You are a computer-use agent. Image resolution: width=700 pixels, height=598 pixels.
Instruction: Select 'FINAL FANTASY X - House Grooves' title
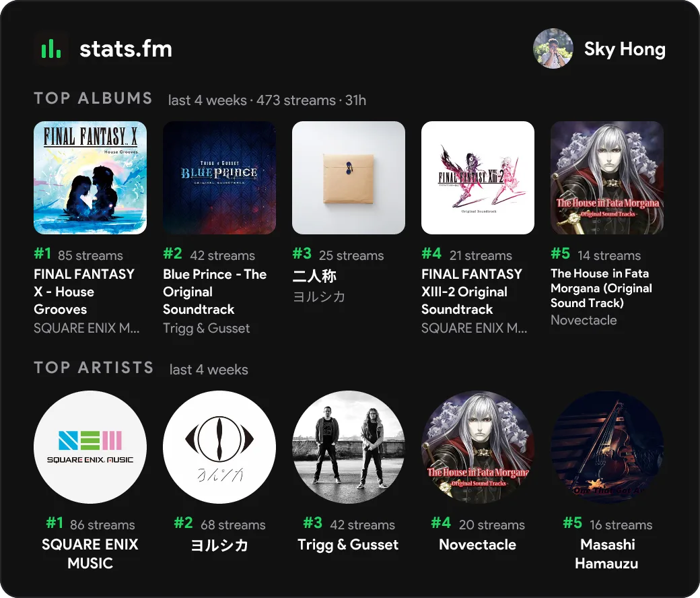click(x=84, y=292)
